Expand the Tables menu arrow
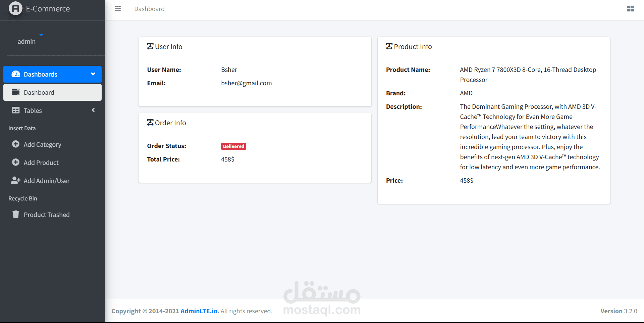Viewport: 644px width, 323px height. tap(93, 110)
